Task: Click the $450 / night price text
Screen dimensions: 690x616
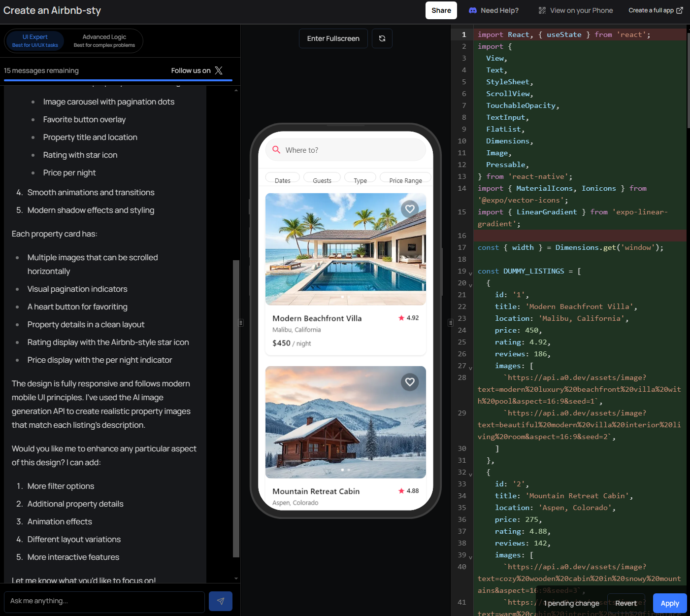Action: pos(292,343)
